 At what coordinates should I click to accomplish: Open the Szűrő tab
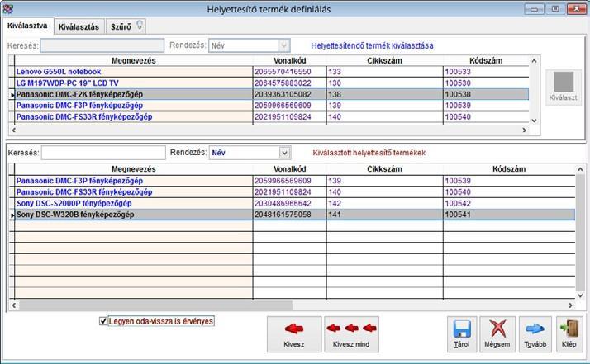click(x=126, y=26)
